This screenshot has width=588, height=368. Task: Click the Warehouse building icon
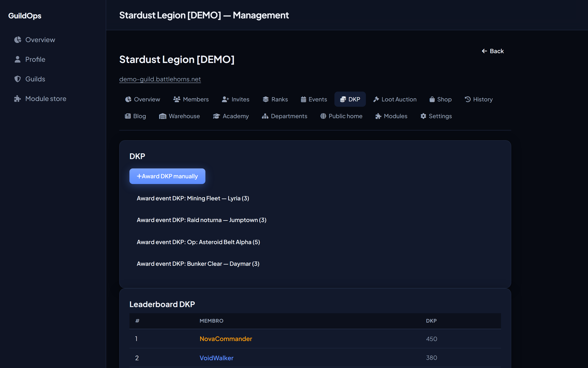pyautogui.click(x=163, y=116)
